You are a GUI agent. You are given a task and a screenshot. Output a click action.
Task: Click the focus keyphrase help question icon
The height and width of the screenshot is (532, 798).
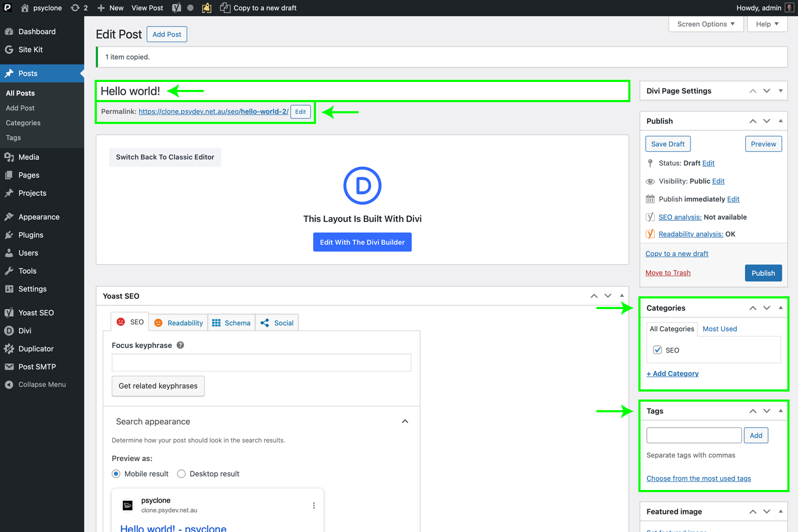click(x=180, y=345)
